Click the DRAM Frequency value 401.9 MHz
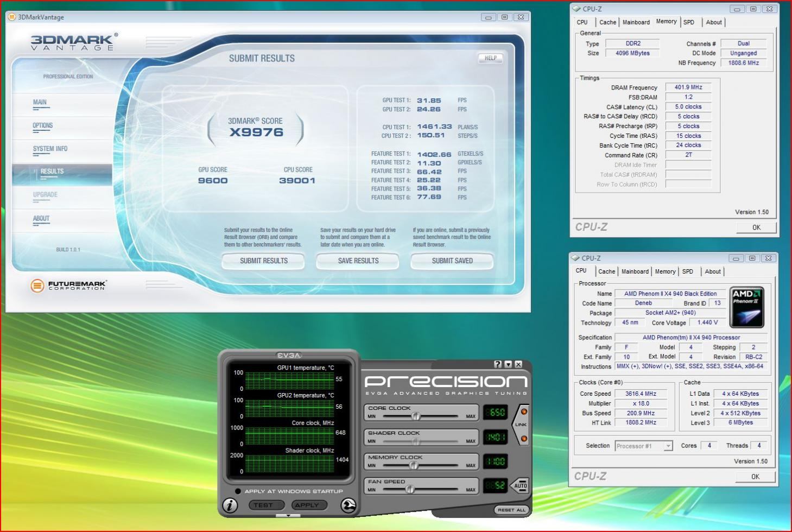This screenshot has height=532, width=792. coord(688,87)
